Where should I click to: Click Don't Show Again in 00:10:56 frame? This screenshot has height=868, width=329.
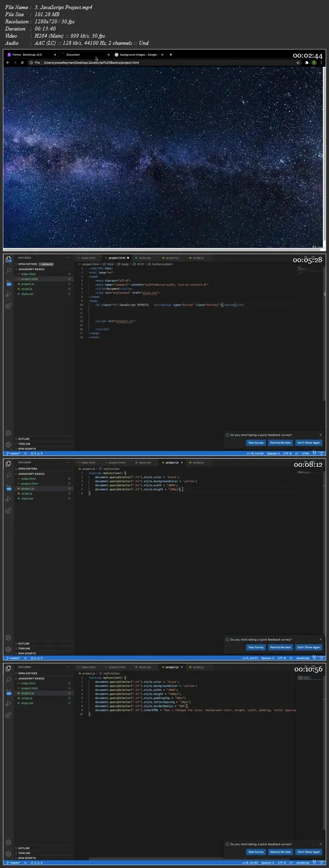309,852
